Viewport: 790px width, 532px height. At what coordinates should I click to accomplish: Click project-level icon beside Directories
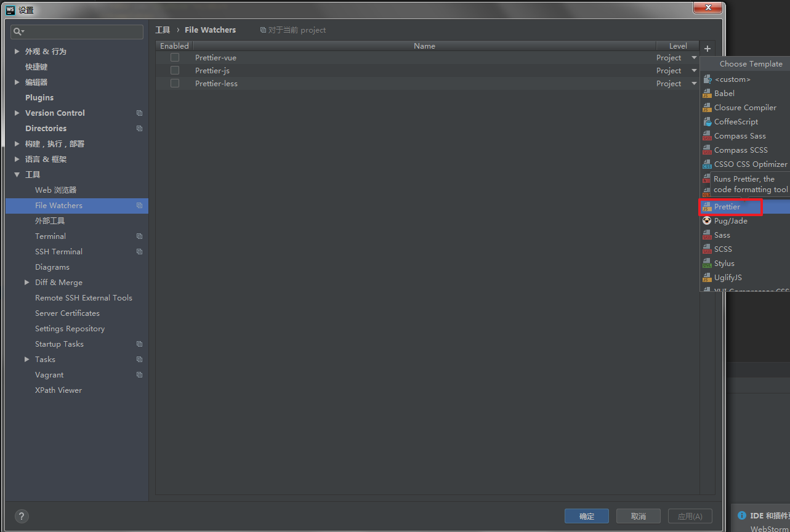139,129
